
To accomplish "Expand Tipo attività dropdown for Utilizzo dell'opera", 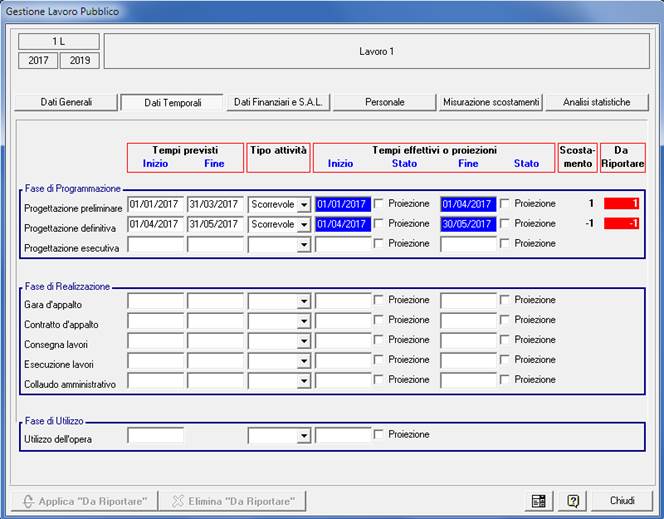I will tap(303, 436).
